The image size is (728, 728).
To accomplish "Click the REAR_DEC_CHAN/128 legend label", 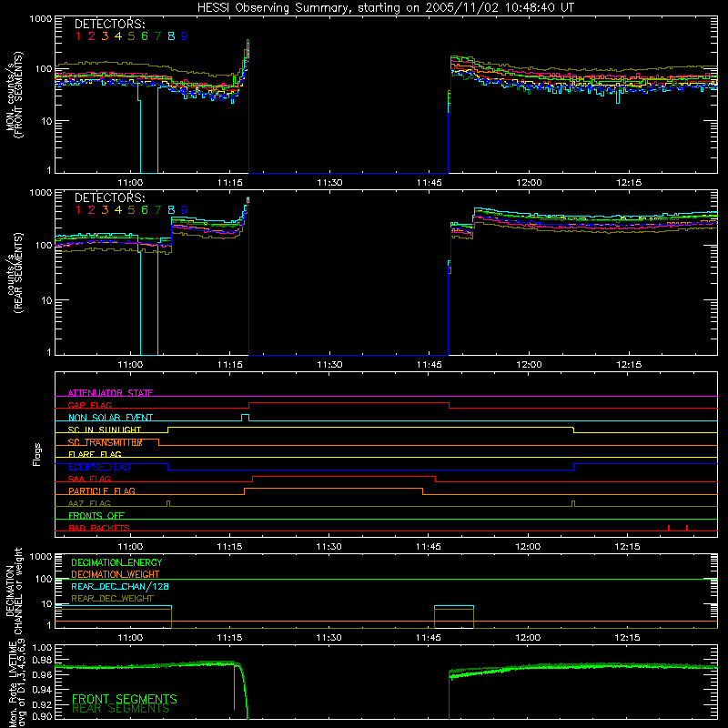I will pos(120,586).
